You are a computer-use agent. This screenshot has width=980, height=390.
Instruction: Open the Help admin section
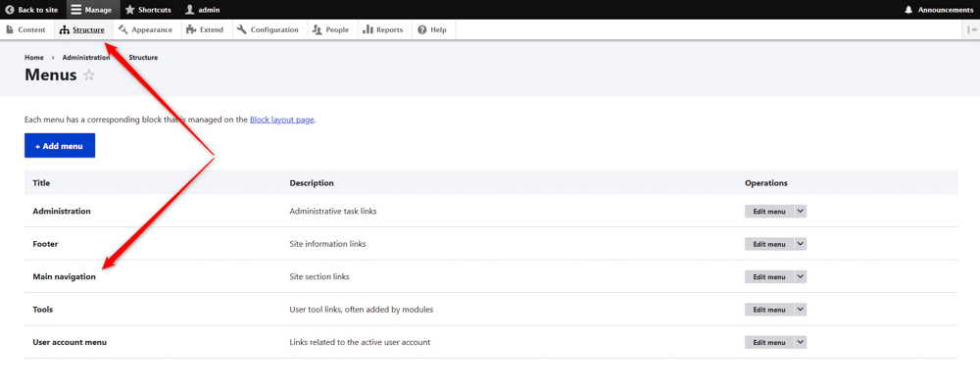(x=432, y=29)
